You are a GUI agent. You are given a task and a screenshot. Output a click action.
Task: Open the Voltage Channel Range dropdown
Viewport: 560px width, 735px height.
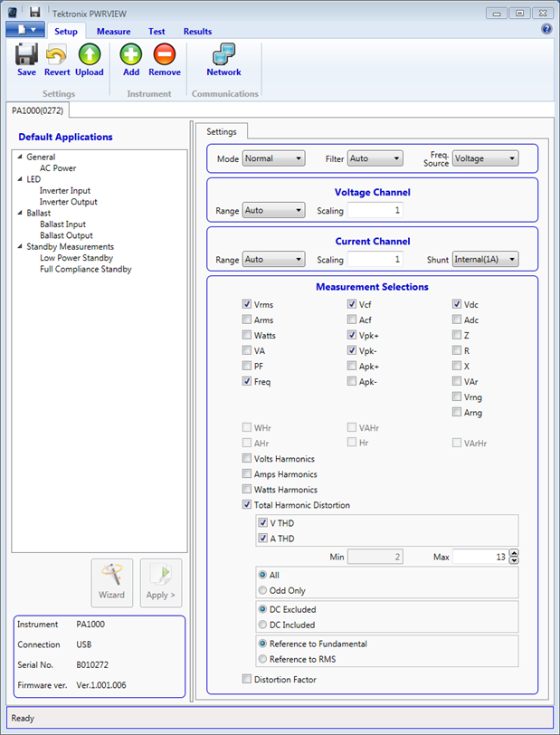(274, 211)
